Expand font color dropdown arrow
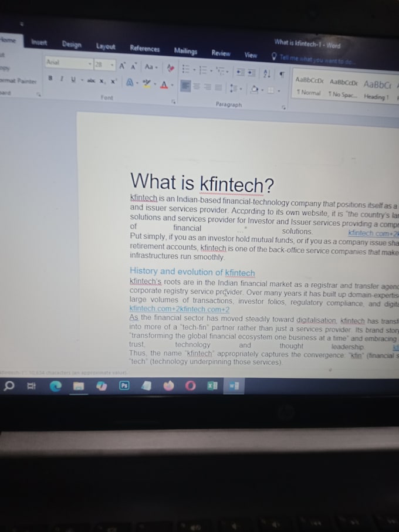 (x=172, y=85)
